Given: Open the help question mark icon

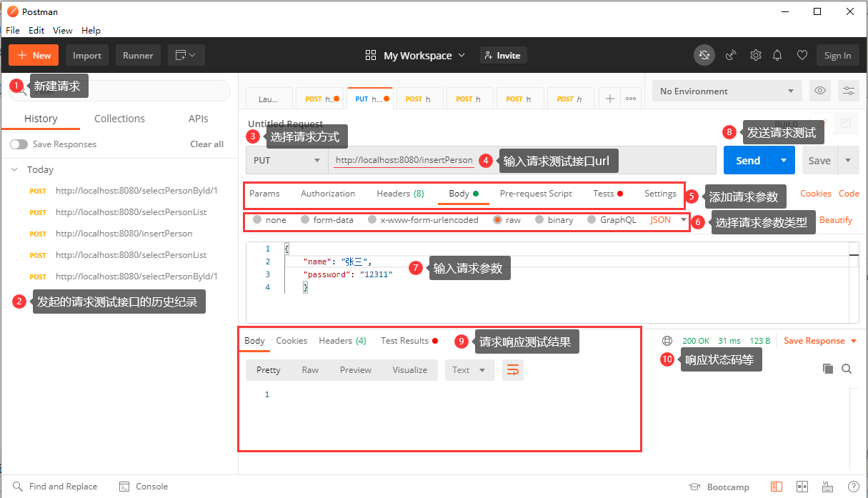Looking at the screenshot, I should click(853, 487).
